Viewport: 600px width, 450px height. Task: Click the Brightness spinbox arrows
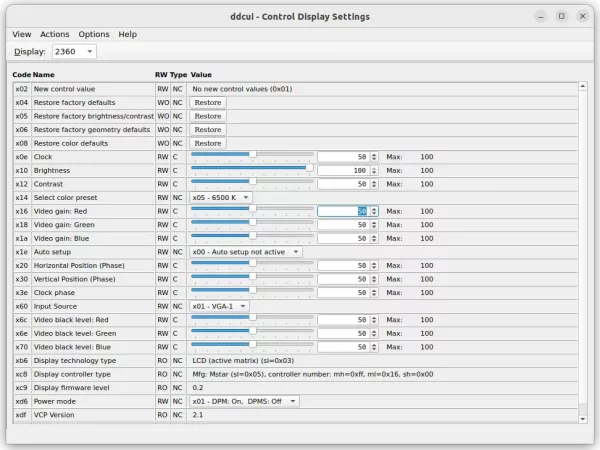(374, 171)
